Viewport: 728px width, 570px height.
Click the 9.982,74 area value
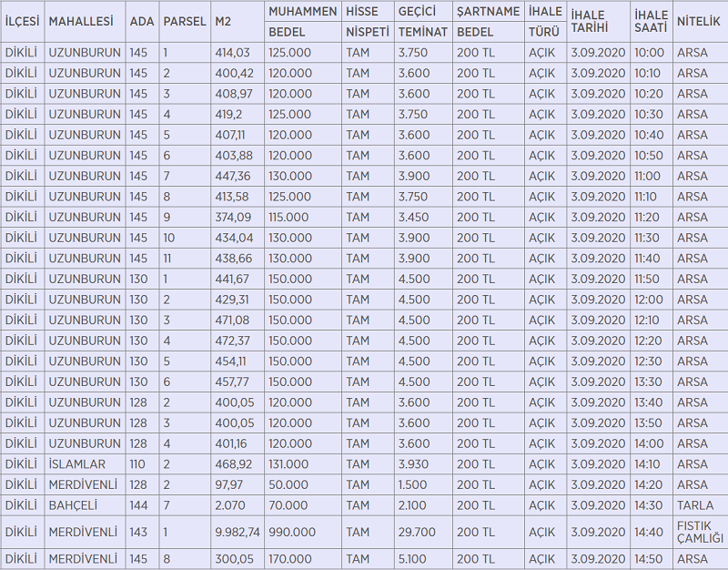[x=238, y=532]
